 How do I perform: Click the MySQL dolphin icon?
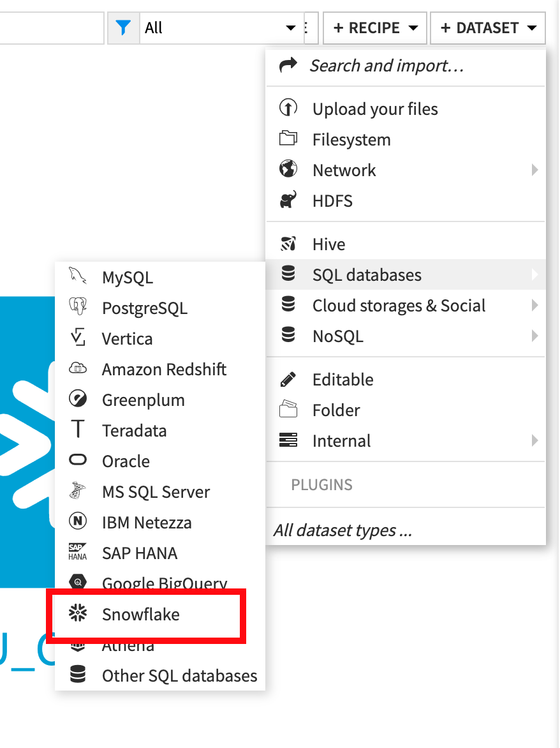[x=77, y=277]
